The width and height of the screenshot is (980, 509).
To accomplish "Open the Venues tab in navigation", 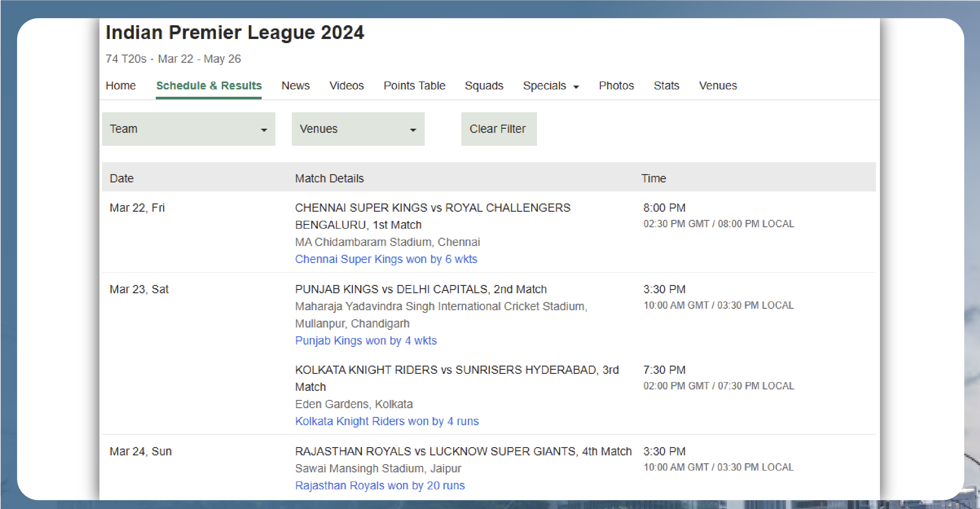I will pos(717,86).
